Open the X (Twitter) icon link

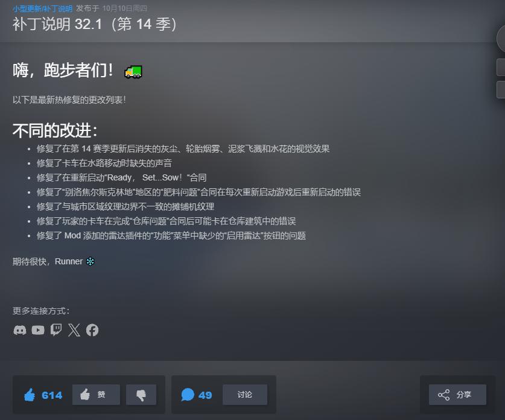74,330
